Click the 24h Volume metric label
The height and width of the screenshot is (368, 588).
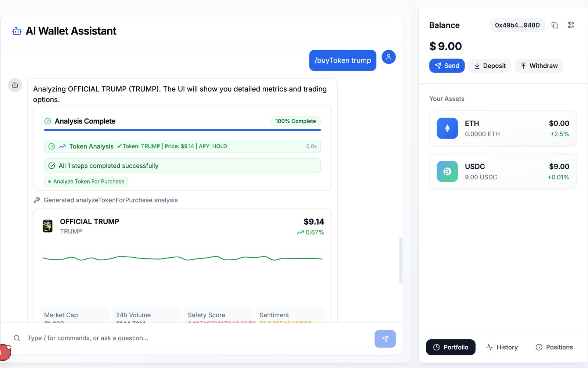pyautogui.click(x=133, y=315)
